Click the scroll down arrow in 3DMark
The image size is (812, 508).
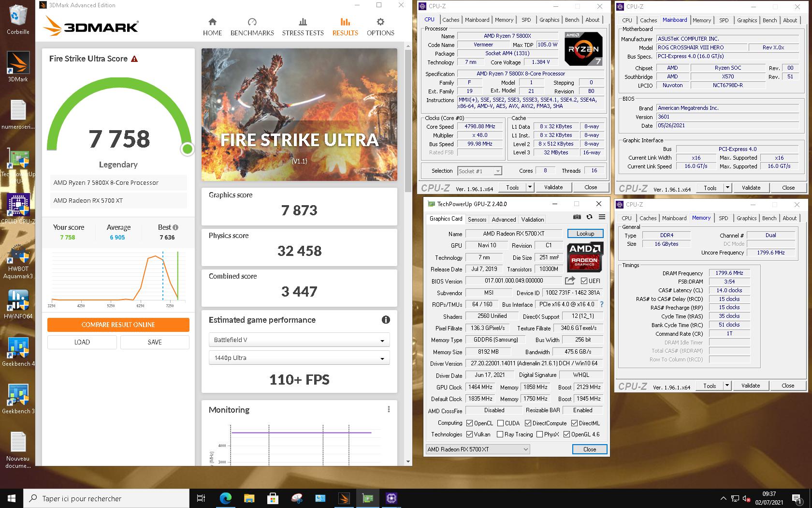click(x=408, y=462)
